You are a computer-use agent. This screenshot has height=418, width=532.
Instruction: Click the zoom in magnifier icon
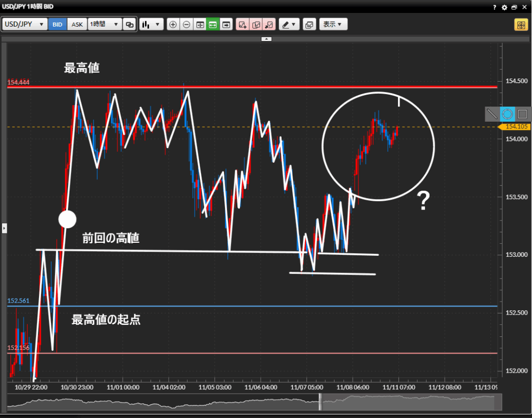[x=173, y=24]
